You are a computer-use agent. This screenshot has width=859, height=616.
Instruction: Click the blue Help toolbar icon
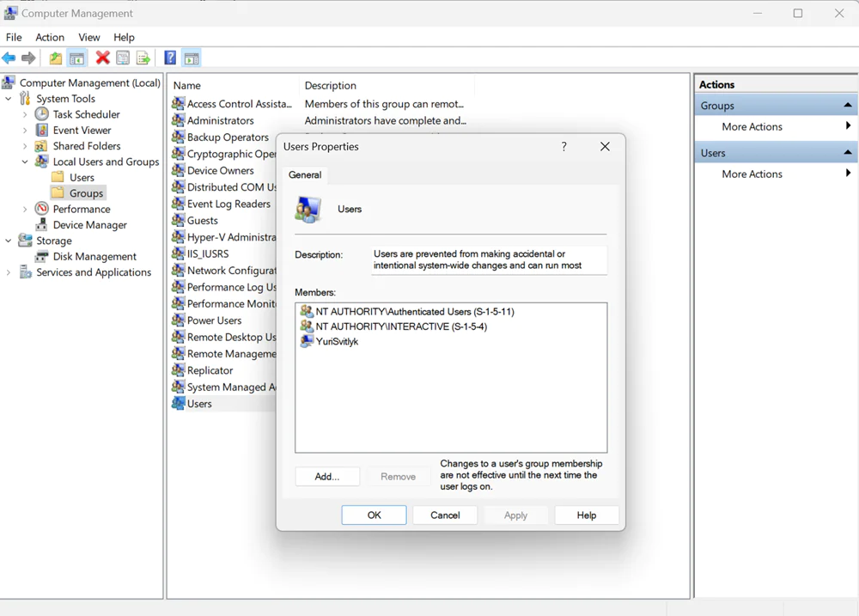(x=170, y=58)
